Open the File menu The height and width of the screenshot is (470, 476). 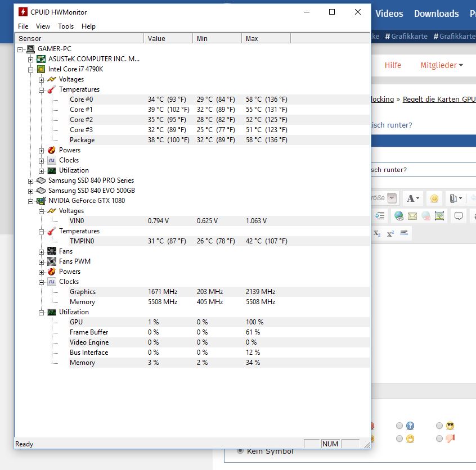[23, 26]
